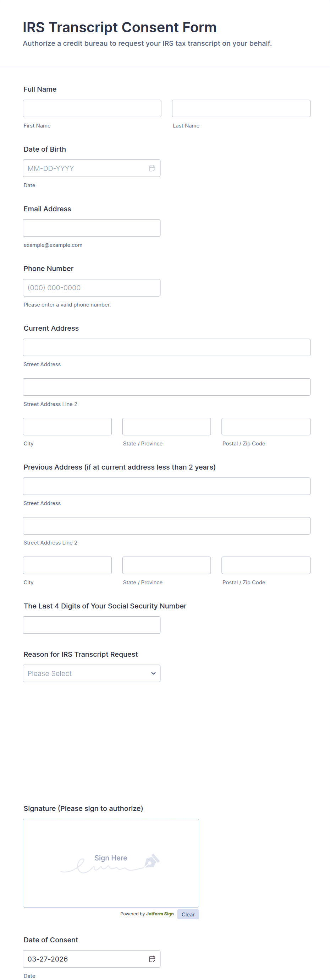The image size is (330, 980).
Task: Click the Sign Here signature area
Action: click(x=111, y=863)
